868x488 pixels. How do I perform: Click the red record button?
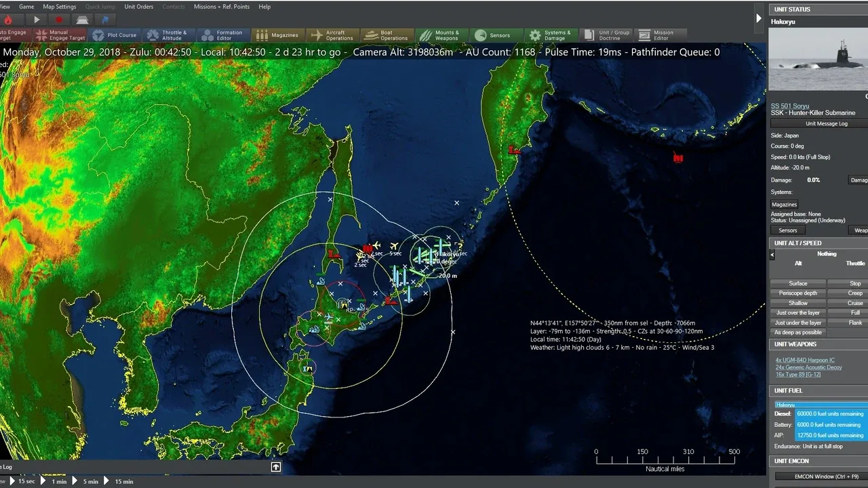(59, 20)
